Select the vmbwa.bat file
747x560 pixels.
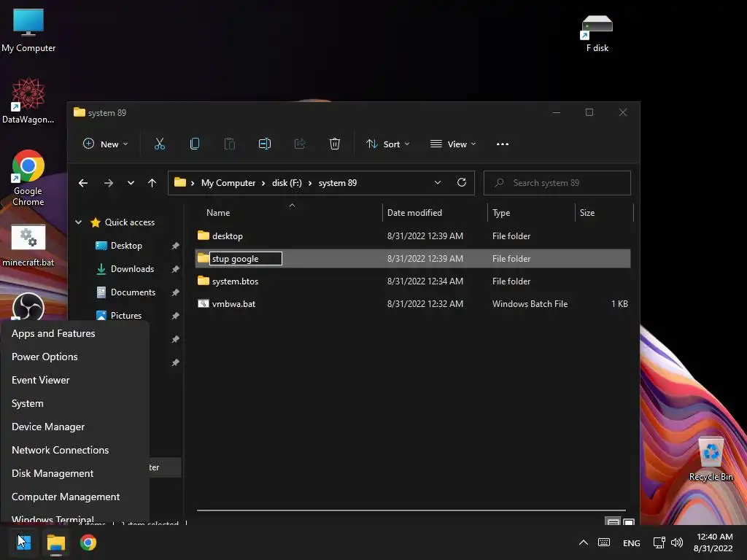[x=413, y=303]
